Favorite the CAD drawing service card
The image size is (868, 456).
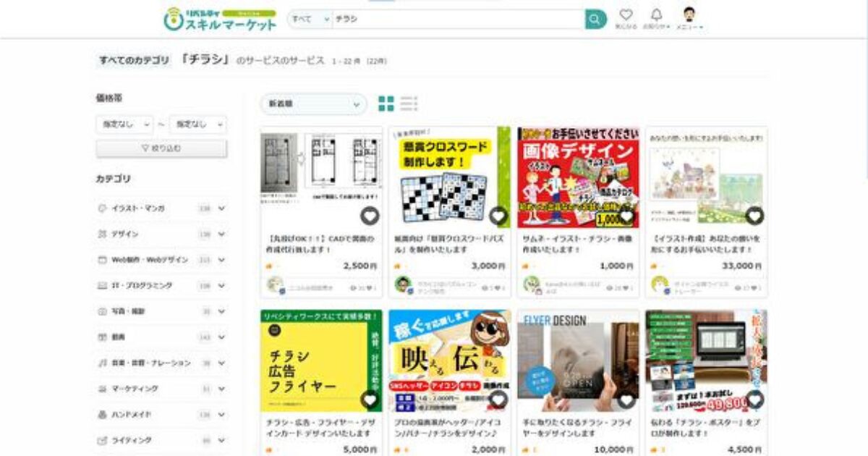pyautogui.click(x=370, y=216)
